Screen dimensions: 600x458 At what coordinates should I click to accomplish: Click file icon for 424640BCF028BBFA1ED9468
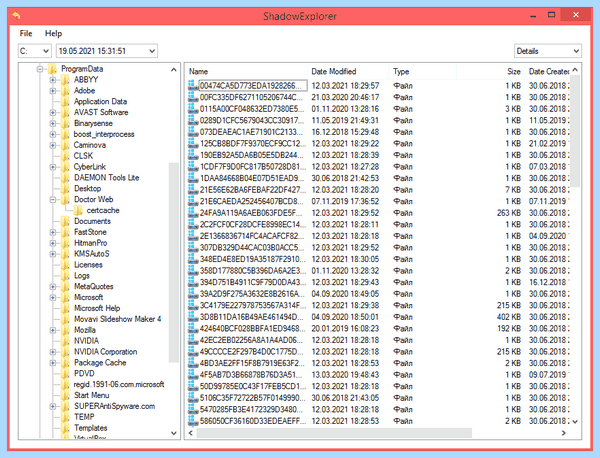pyautogui.click(x=193, y=328)
